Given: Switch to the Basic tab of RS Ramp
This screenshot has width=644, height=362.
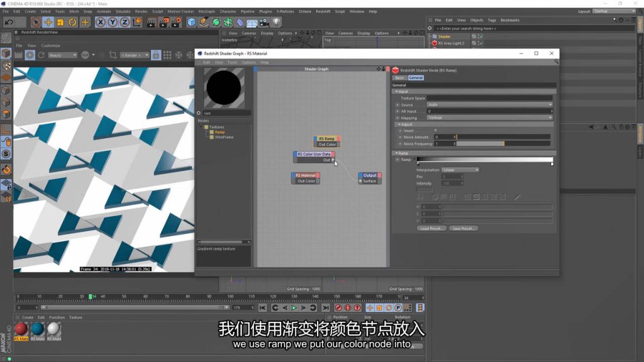Looking at the screenshot, I should pos(399,77).
